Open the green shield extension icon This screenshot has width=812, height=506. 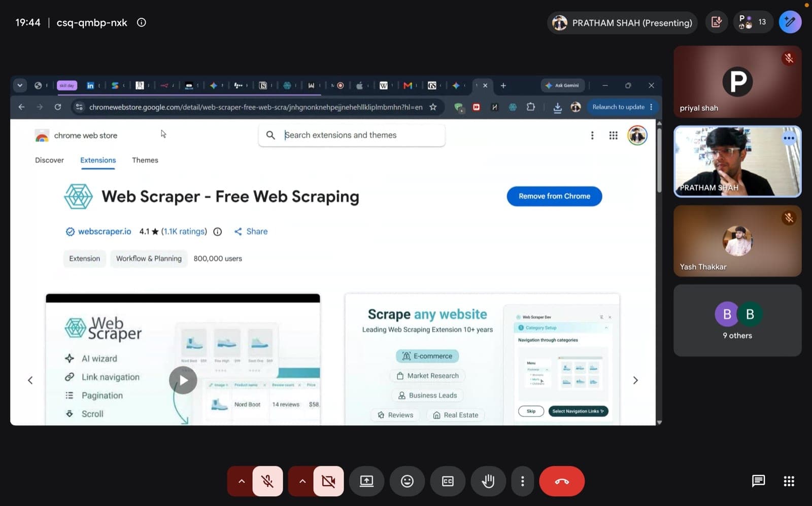pyautogui.click(x=458, y=107)
